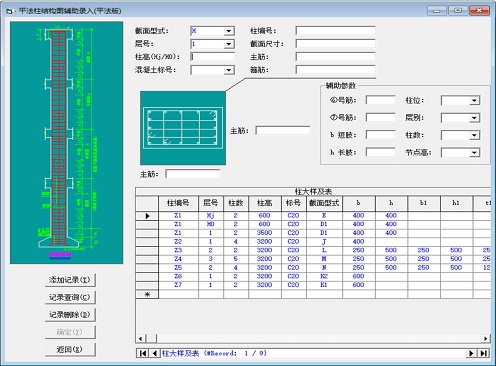This screenshot has height=366, width=496.
Task: Click the 确定(Y) button
Action: 70,332
